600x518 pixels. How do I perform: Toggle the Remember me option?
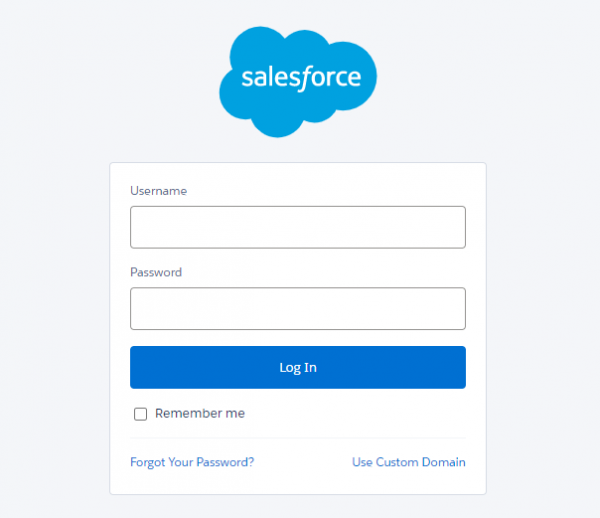[141, 414]
